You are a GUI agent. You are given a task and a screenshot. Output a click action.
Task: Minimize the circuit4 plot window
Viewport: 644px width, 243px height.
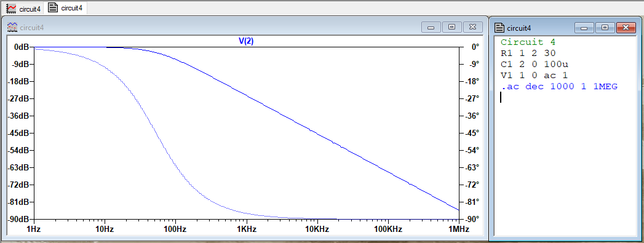click(x=431, y=28)
